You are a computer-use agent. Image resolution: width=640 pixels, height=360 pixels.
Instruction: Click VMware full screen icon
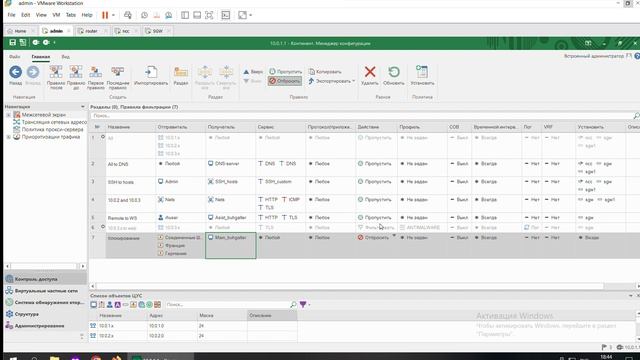(x=209, y=15)
